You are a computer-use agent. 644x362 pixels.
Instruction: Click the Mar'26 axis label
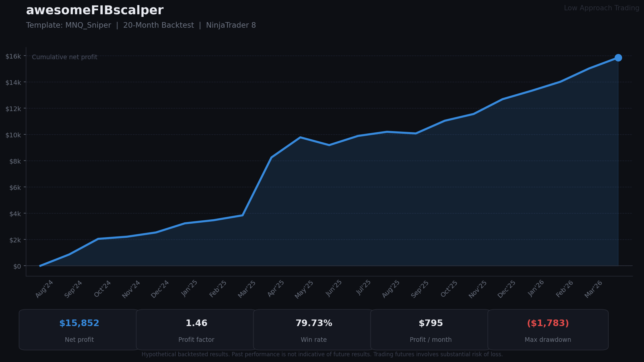[x=593, y=289]
